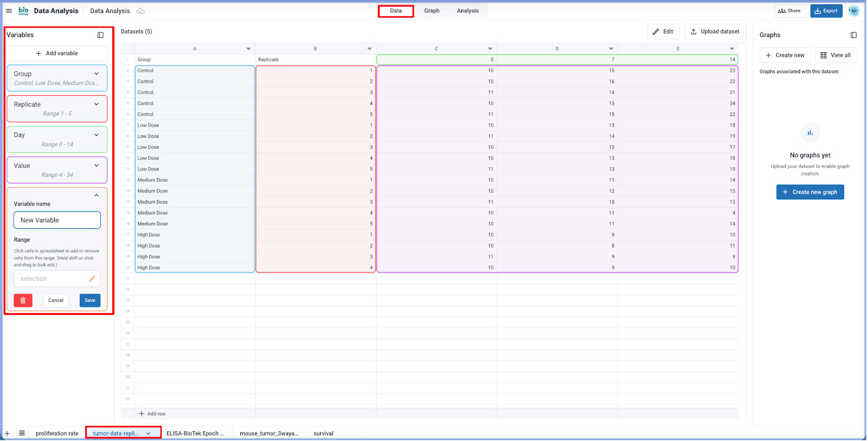
Task: Switch to the Analysis tab
Action: pos(467,11)
